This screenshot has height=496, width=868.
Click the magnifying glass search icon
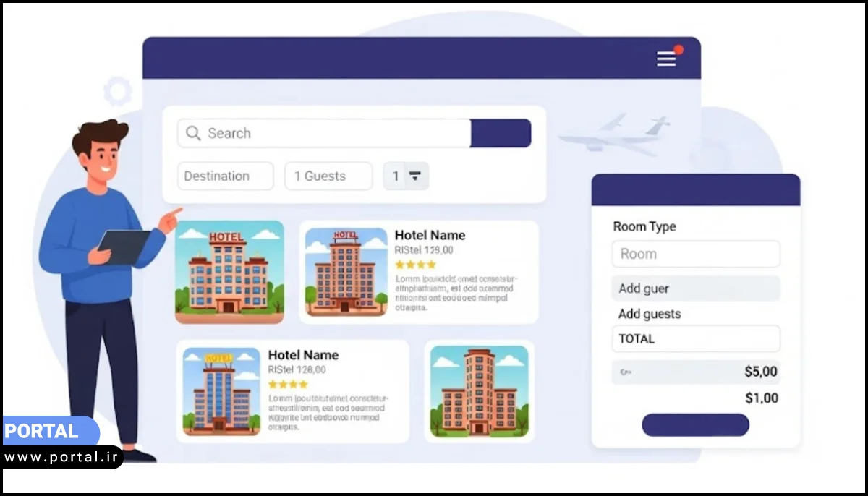tap(192, 133)
